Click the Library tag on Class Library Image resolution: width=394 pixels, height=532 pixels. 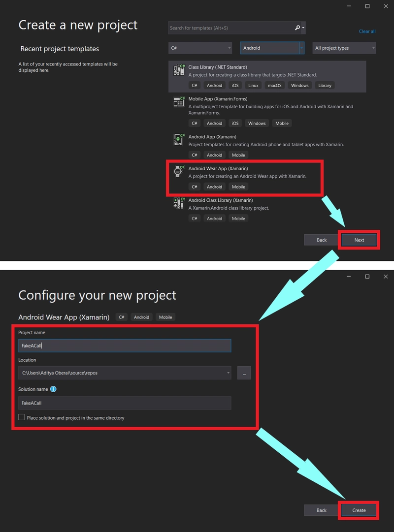point(325,86)
